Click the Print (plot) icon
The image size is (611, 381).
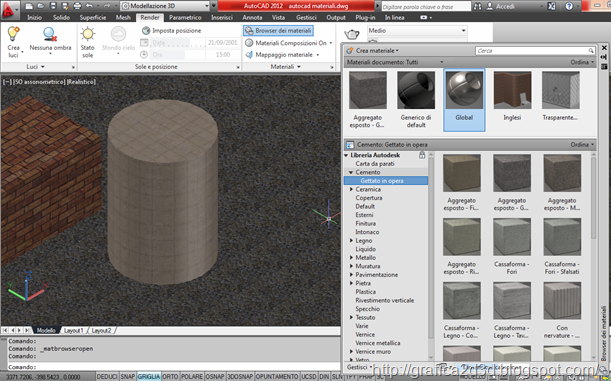[x=77, y=6]
